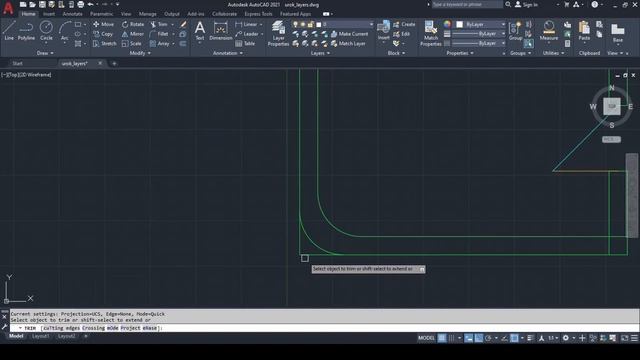Click Sign In
640x360 pixels.
coord(526,4)
